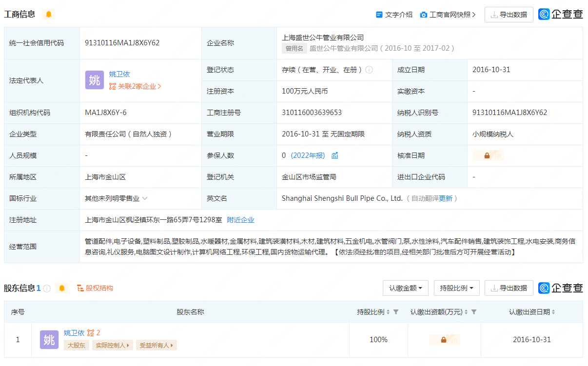Click the 股东名称 column header
The image size is (588, 366).
(x=190, y=312)
